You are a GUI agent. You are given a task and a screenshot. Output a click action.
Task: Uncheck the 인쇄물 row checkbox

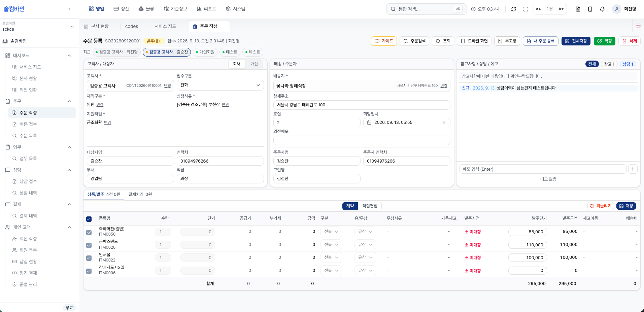[x=89, y=258]
